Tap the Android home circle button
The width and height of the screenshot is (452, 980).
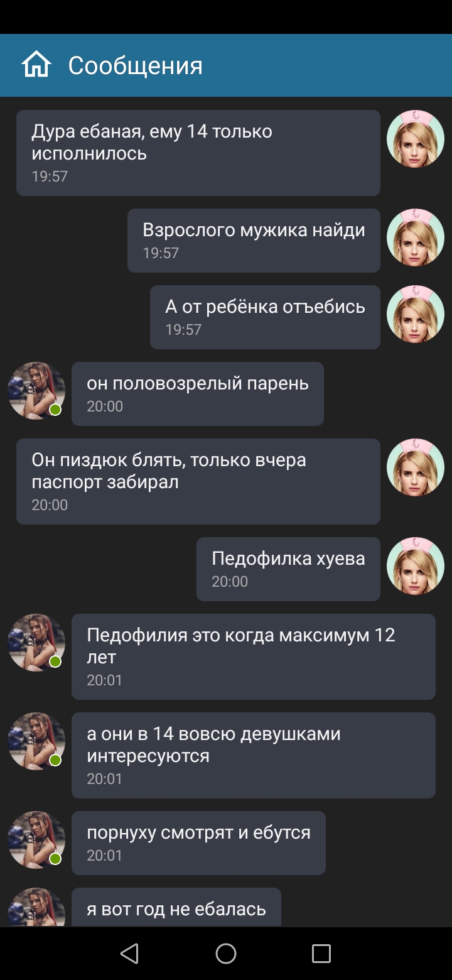226,954
